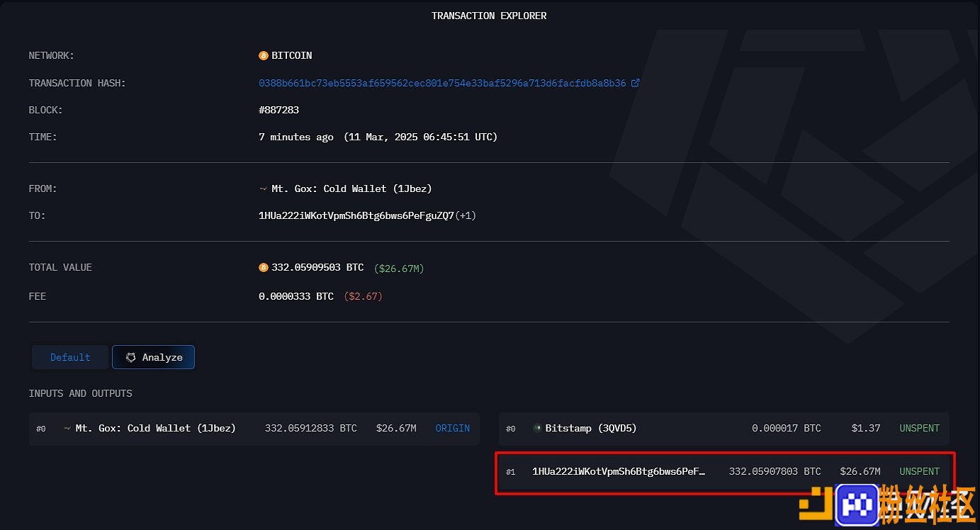Click the ORIGIN label on input #0

tap(452, 428)
